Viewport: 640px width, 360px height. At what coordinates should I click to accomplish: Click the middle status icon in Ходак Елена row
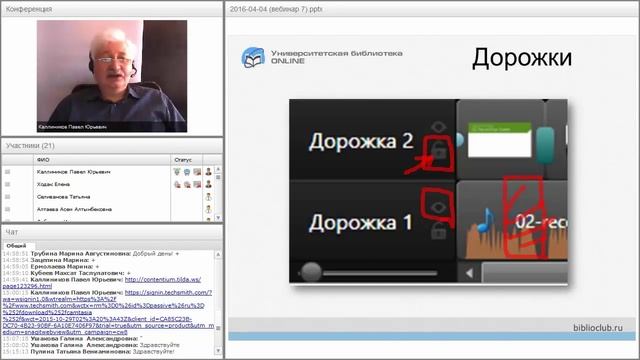[x=187, y=184]
